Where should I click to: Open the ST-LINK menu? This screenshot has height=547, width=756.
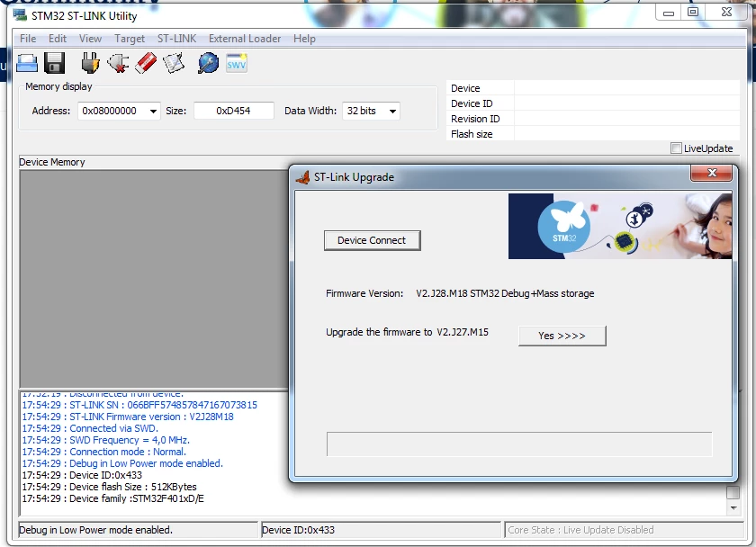click(176, 39)
